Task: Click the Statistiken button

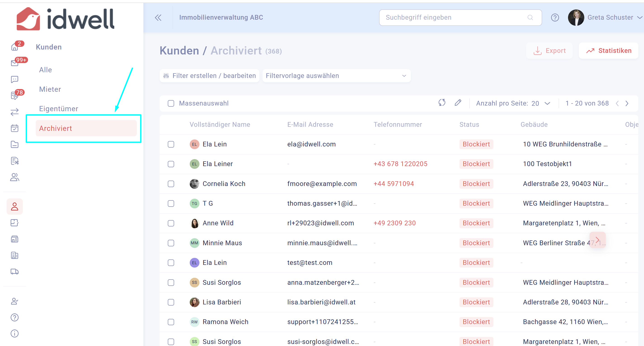Action: pos(608,51)
